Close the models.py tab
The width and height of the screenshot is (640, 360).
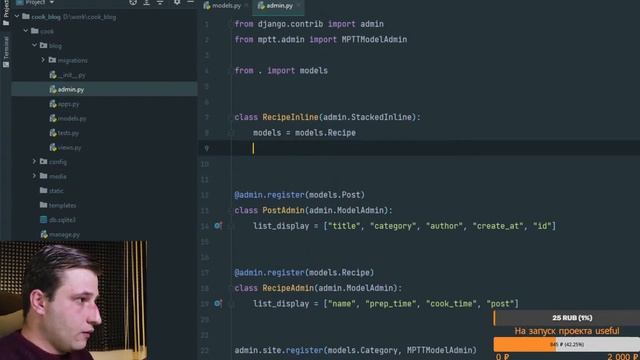pyautogui.click(x=246, y=6)
